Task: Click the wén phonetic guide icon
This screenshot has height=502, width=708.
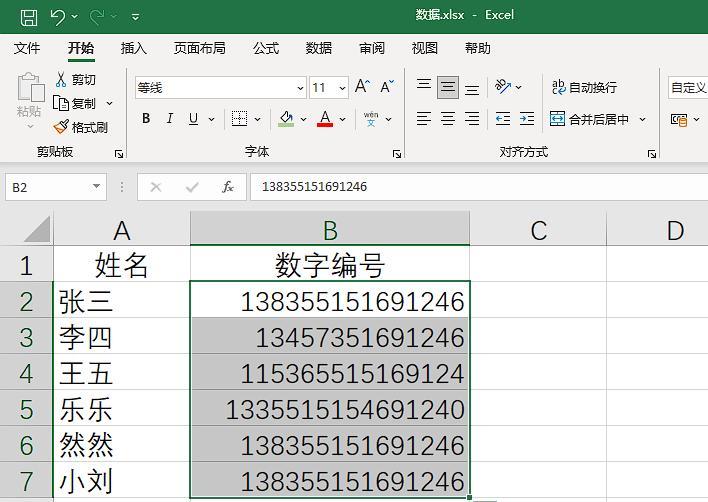Action: [x=371, y=119]
